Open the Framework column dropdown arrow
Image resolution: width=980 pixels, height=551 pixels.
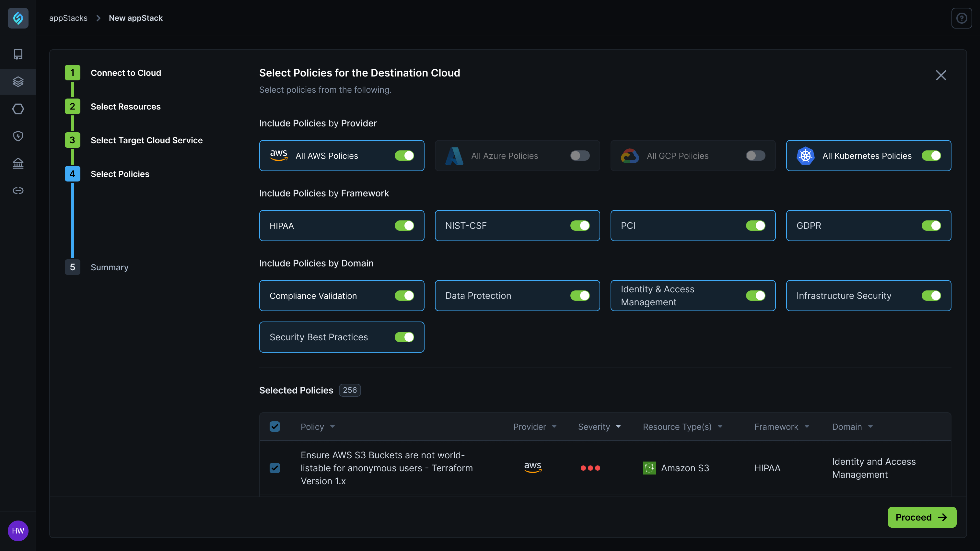coord(807,427)
